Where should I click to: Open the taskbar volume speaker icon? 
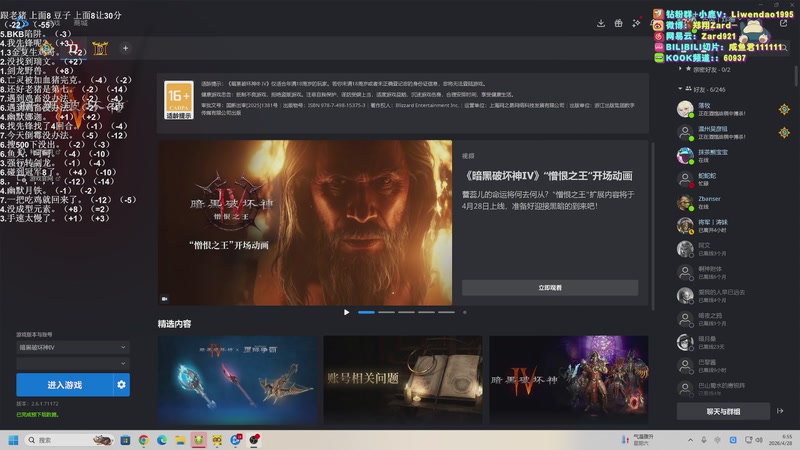point(759,440)
